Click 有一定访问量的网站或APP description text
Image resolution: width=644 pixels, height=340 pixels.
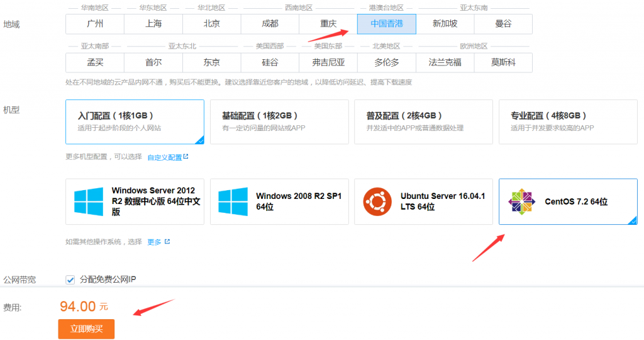(264, 128)
